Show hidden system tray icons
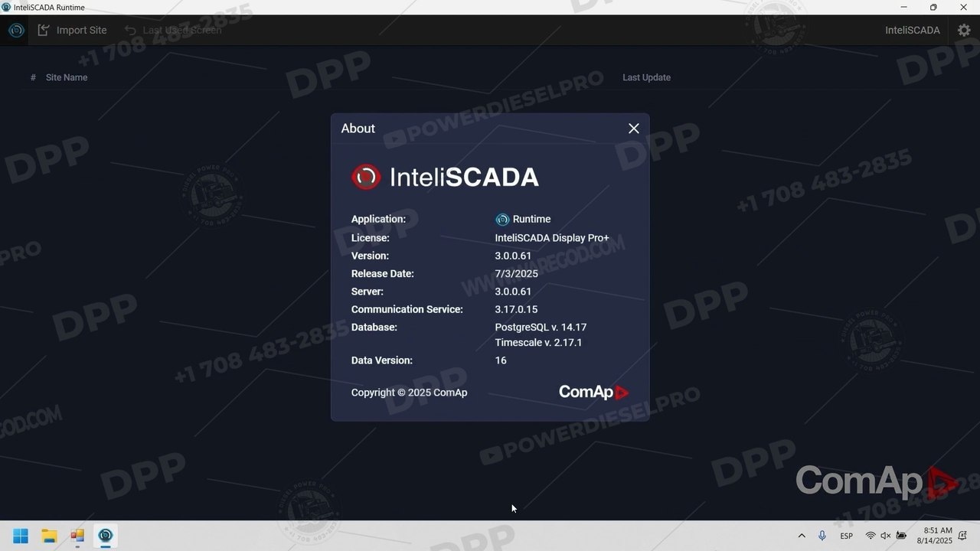The height and width of the screenshot is (551, 980). 802,536
